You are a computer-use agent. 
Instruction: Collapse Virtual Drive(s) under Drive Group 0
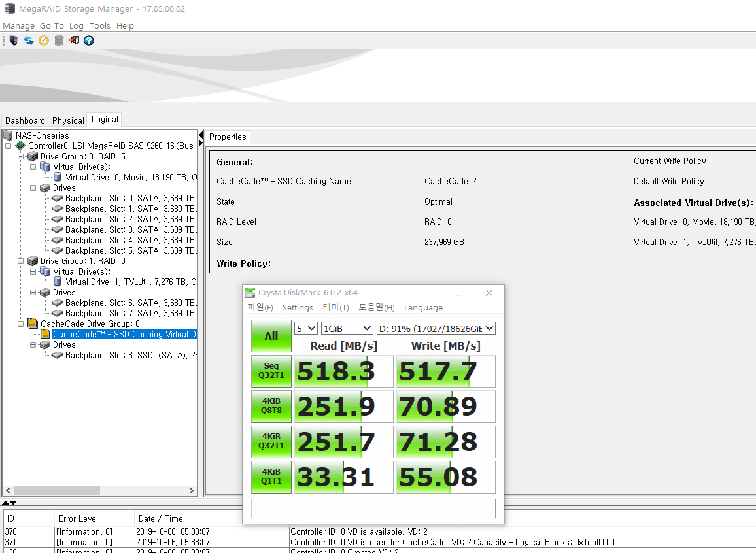pyautogui.click(x=33, y=167)
